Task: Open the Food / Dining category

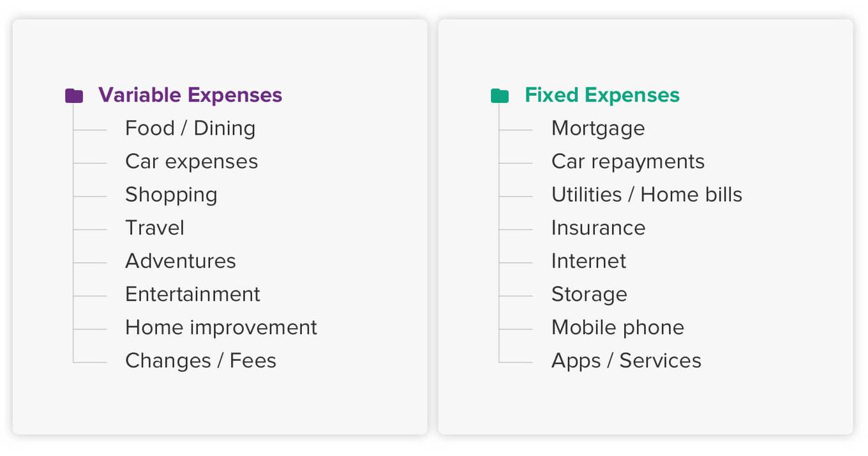Action: [x=190, y=128]
